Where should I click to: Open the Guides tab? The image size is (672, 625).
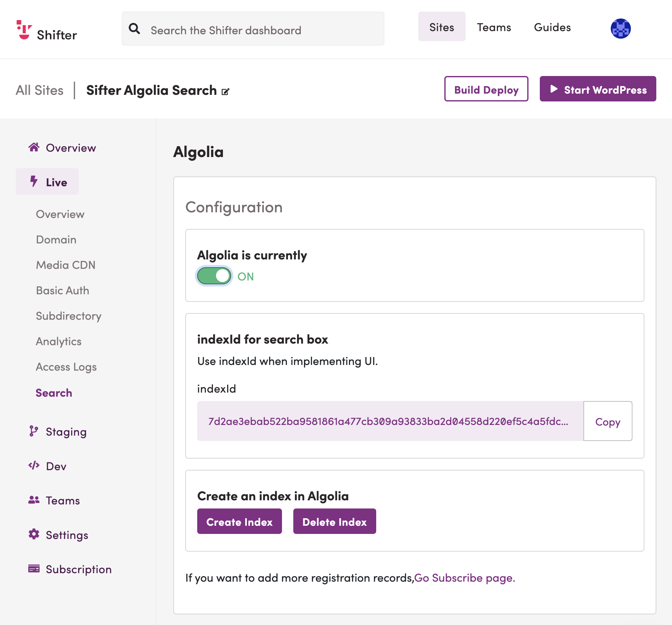pos(552,27)
